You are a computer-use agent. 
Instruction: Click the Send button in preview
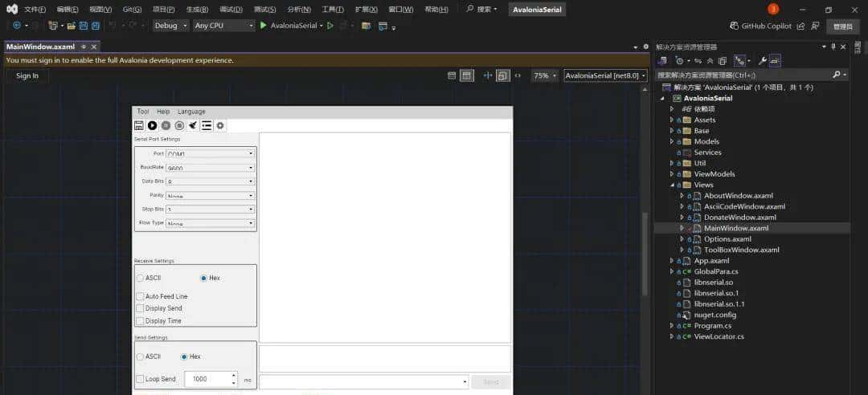(x=491, y=381)
